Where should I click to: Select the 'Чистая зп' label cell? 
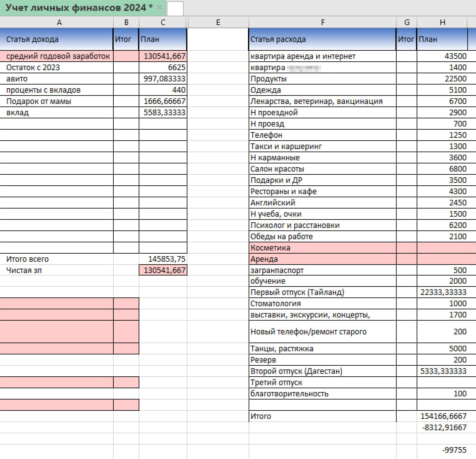pyautogui.click(x=56, y=270)
